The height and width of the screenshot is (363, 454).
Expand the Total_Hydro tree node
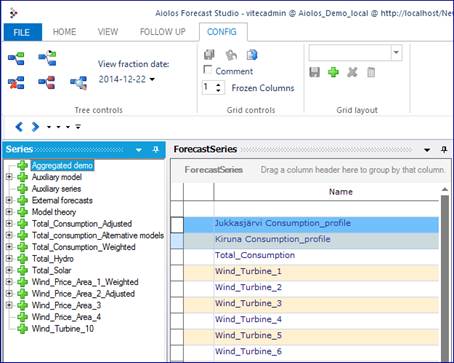(x=9, y=259)
